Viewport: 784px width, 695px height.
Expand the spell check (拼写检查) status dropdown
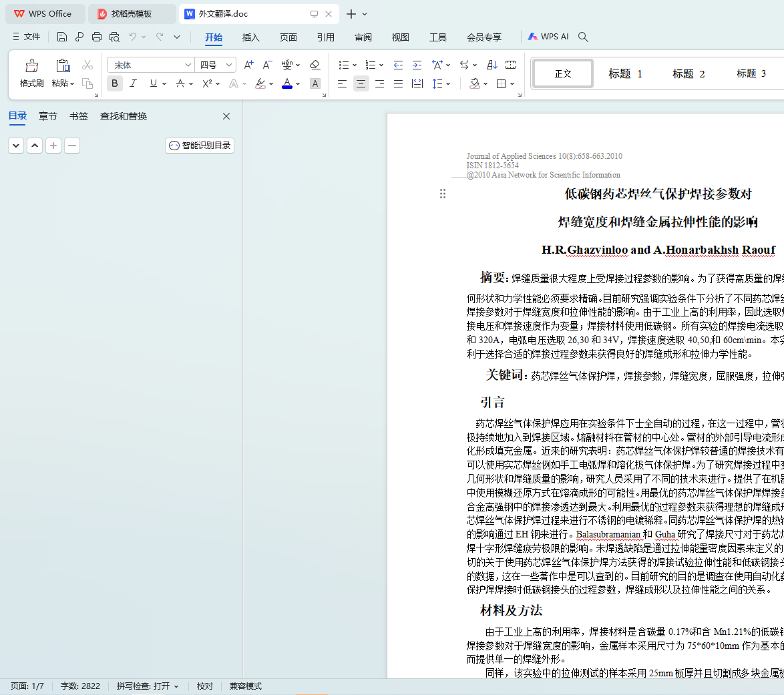pos(176,686)
